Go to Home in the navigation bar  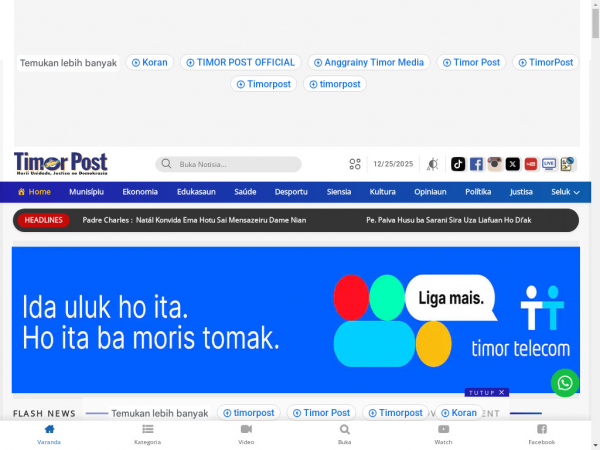coord(34,192)
